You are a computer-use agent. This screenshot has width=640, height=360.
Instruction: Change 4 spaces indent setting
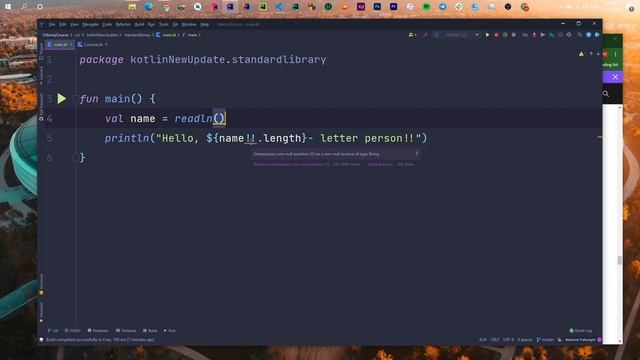(x=525, y=340)
